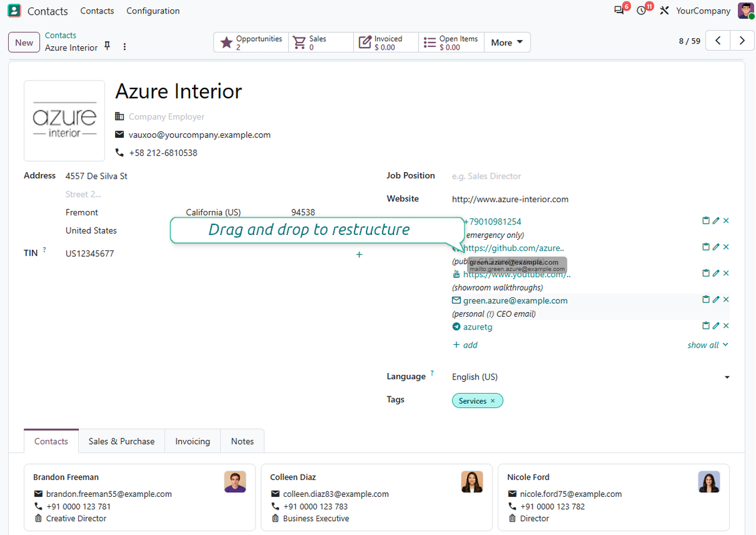The image size is (756, 535).
Task: Open Nicole Ford contact card
Action: click(613, 498)
